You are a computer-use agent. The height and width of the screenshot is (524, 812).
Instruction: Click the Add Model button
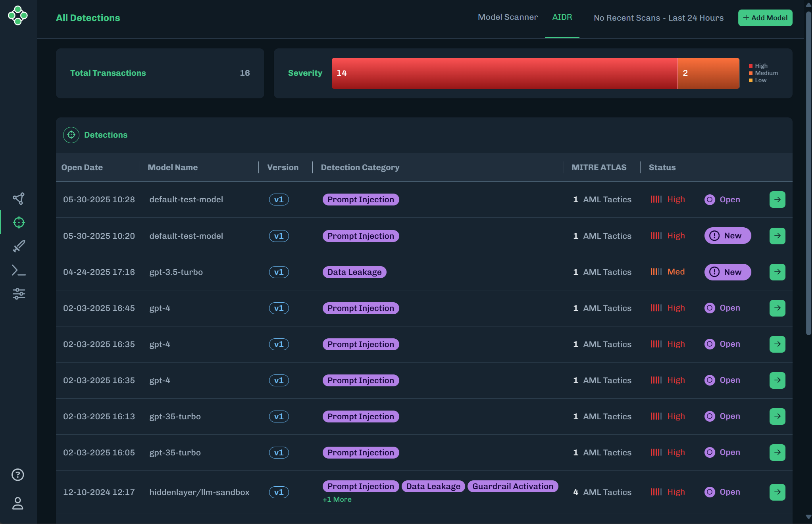pos(765,18)
